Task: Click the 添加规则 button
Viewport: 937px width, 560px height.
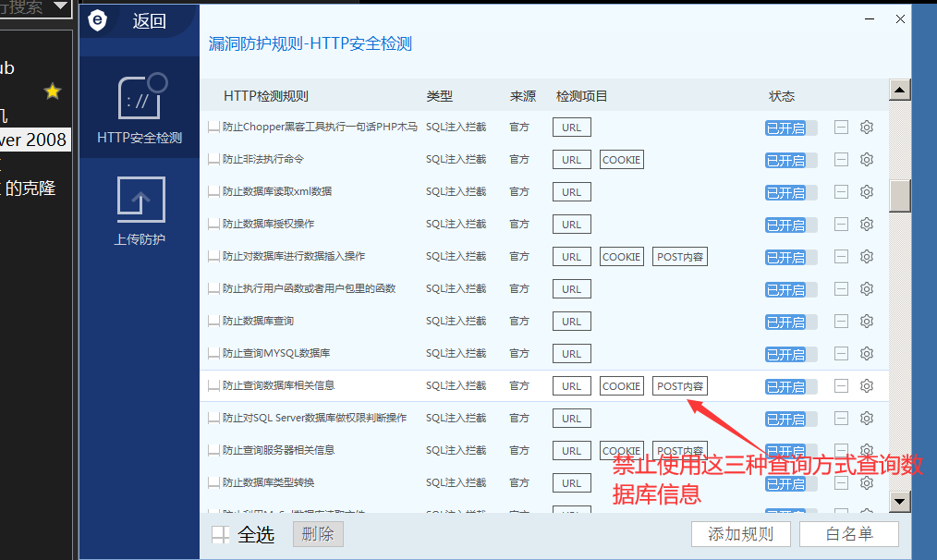Action: pyautogui.click(x=740, y=534)
